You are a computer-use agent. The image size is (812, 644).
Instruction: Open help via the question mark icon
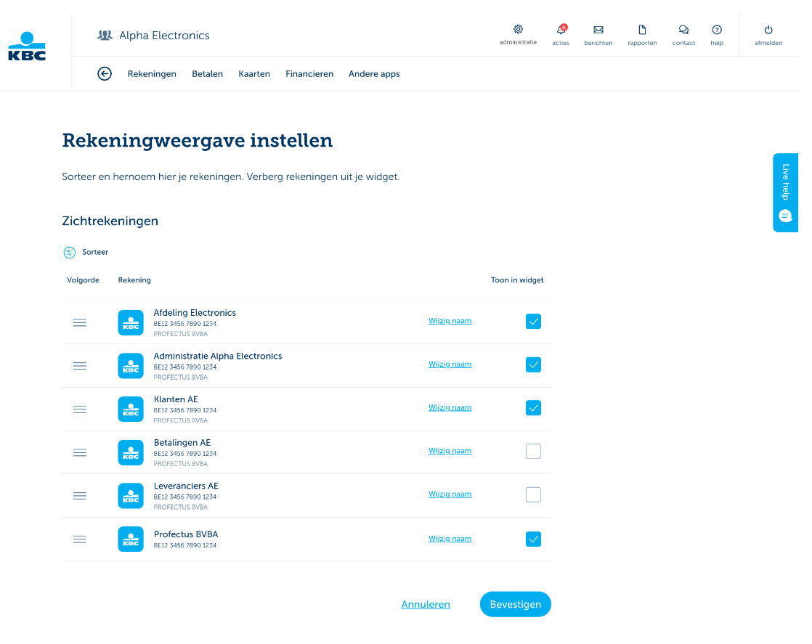[717, 30]
